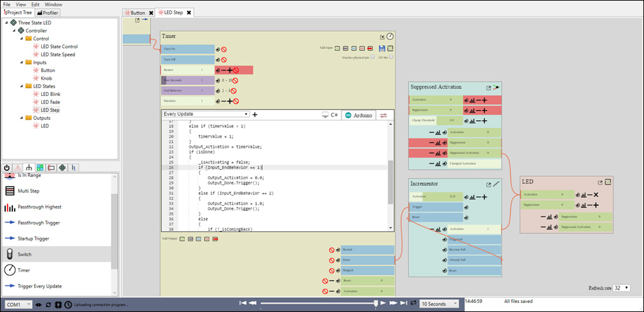
Task: Switch to the Profiler tab
Action: (49, 12)
